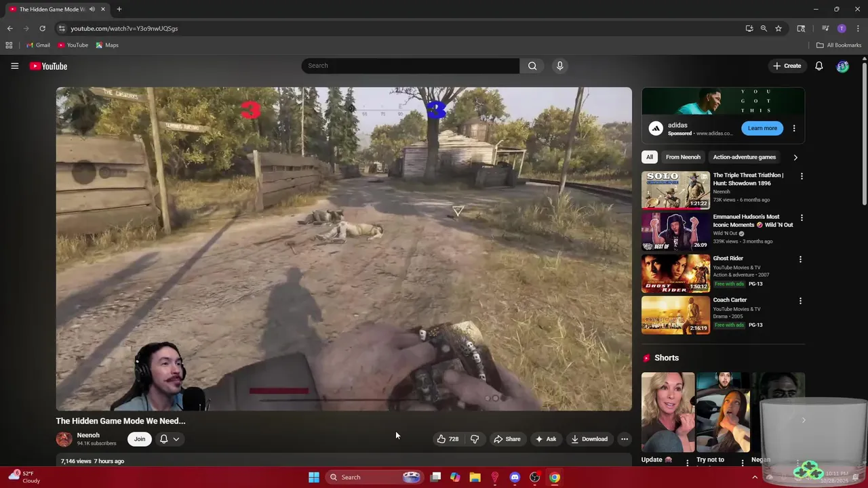Click Download button below video
Viewport: 868px width, 488px height.
(x=589, y=439)
